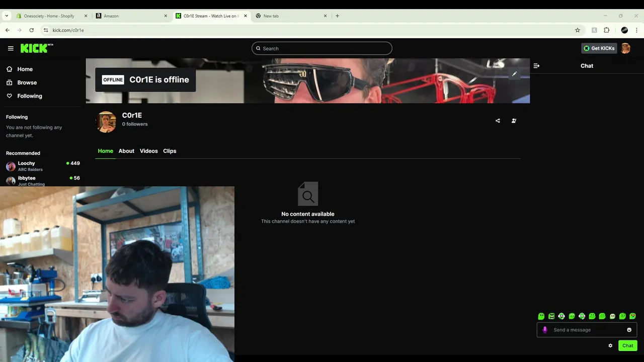This screenshot has width=644, height=362.
Task: Open the hamburger sidebar menu
Action: (x=11, y=48)
